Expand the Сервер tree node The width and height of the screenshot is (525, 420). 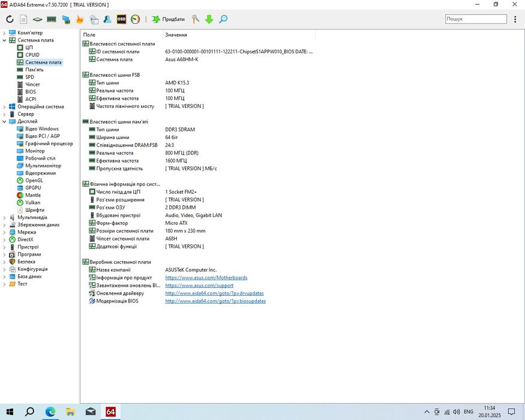[4, 114]
